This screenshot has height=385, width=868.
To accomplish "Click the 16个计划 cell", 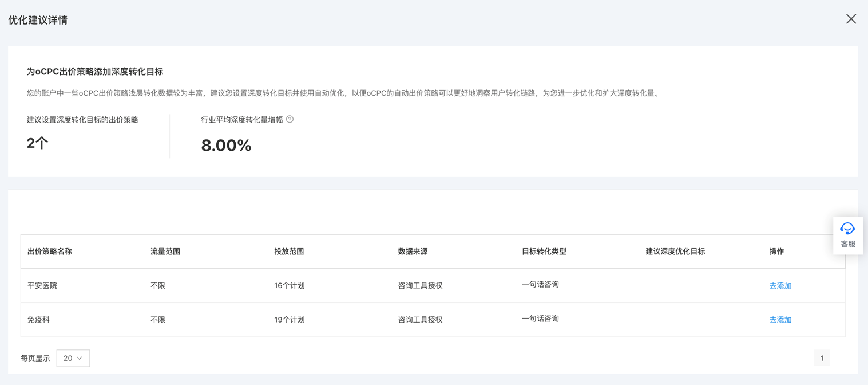I will (x=289, y=285).
